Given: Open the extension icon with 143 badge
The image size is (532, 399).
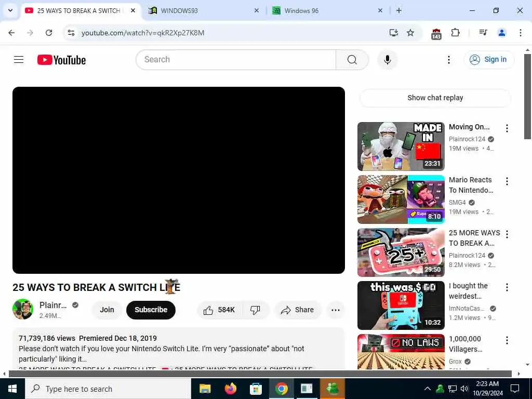Looking at the screenshot, I should click(x=436, y=34).
